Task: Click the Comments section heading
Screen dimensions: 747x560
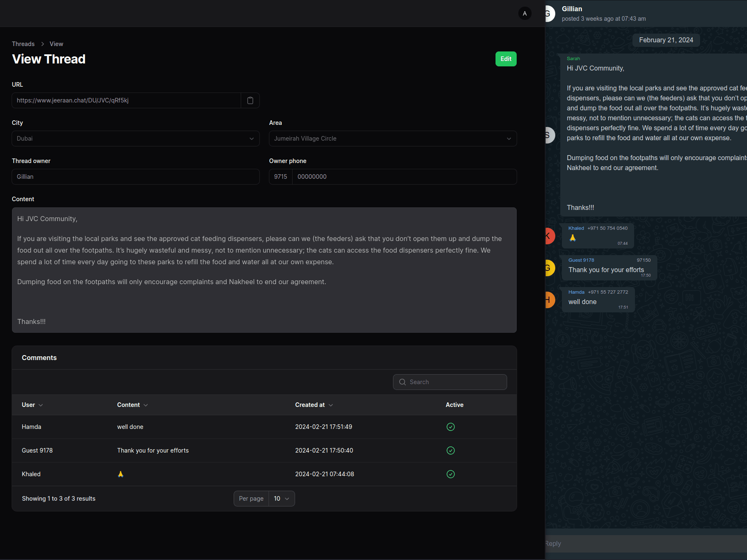Action: click(39, 358)
